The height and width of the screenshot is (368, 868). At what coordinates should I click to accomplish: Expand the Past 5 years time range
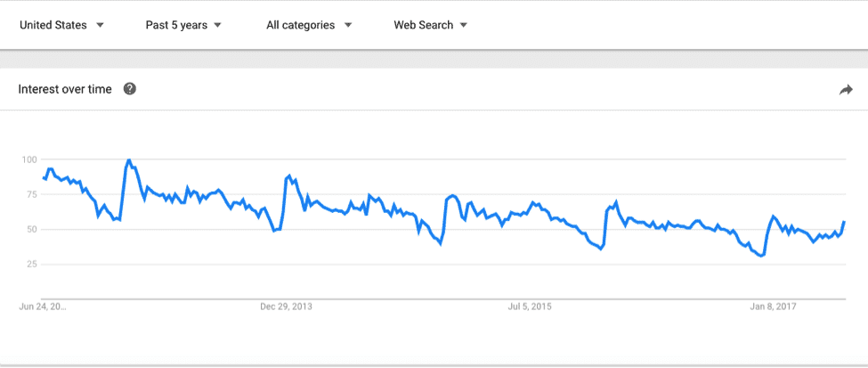tap(183, 25)
